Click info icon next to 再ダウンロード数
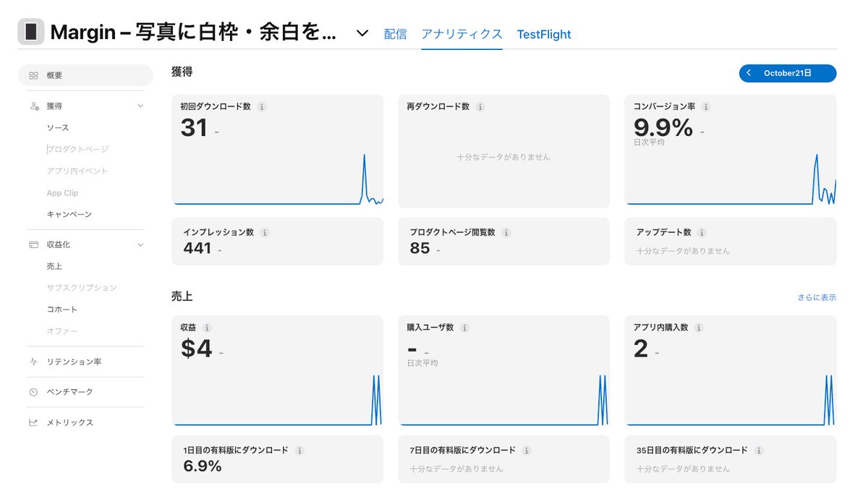Screen dimensions: 868x499 point(480,107)
